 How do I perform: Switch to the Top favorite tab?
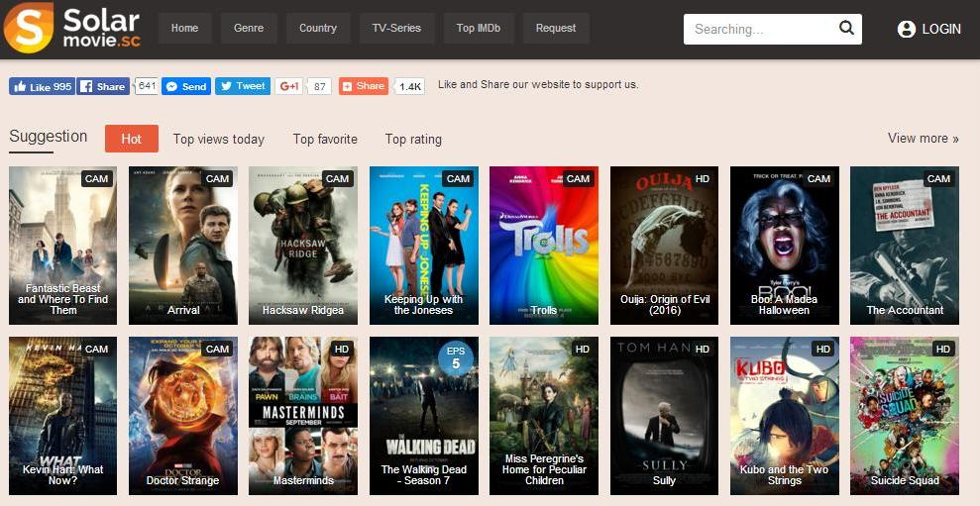click(325, 139)
